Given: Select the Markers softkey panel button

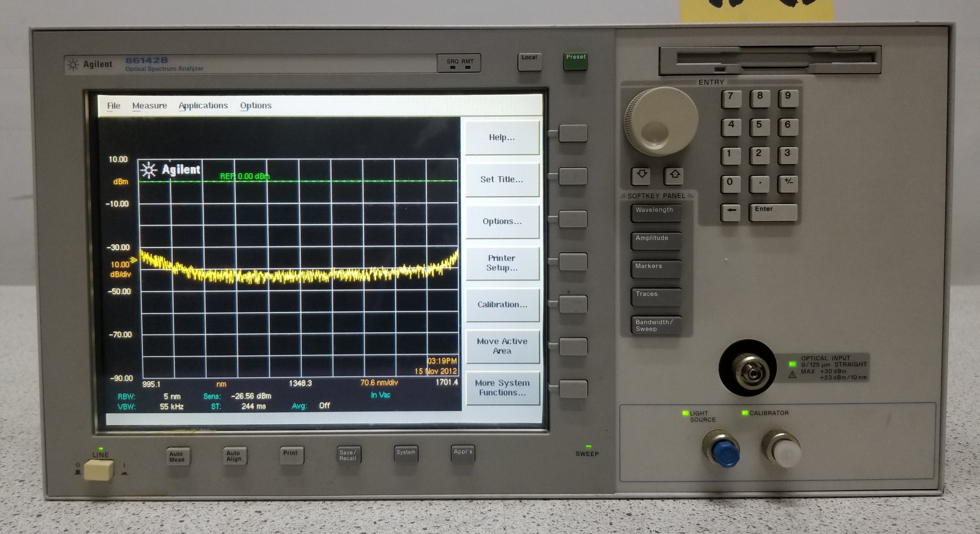Looking at the screenshot, I should pos(656,269).
